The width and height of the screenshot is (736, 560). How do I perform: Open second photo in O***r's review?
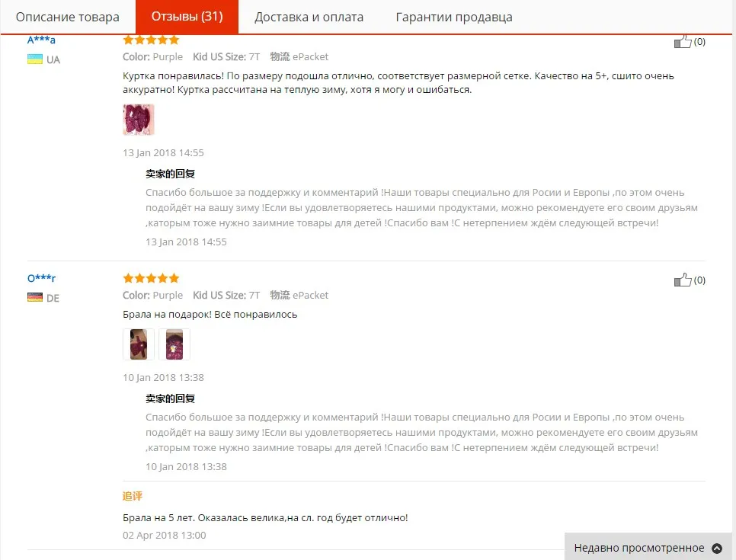[174, 344]
